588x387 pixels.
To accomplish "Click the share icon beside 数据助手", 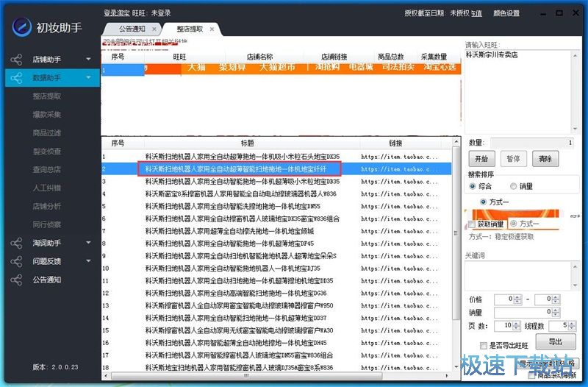I will tap(16, 78).
